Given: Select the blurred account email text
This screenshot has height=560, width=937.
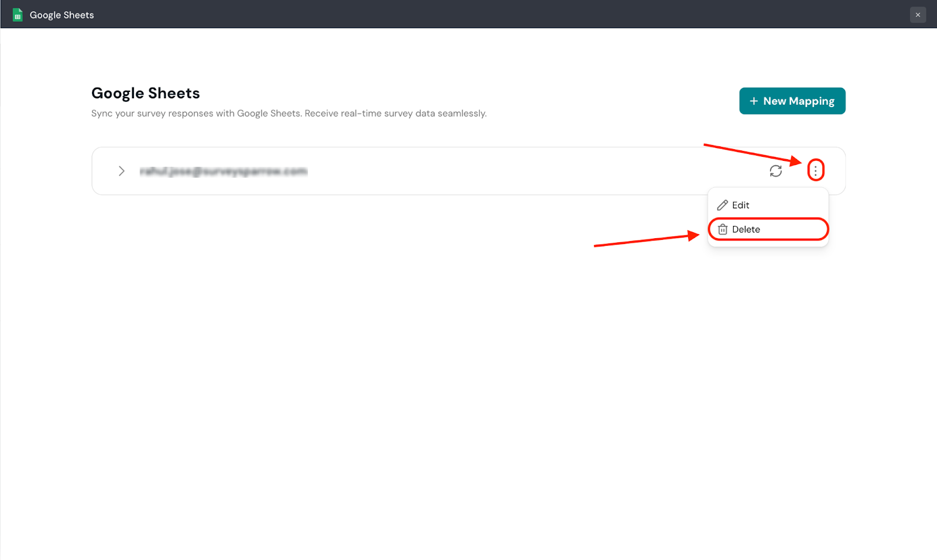Looking at the screenshot, I should (x=224, y=171).
